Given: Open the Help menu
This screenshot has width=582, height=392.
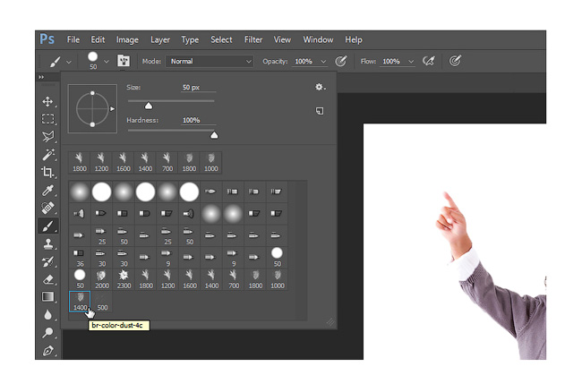Looking at the screenshot, I should [354, 39].
